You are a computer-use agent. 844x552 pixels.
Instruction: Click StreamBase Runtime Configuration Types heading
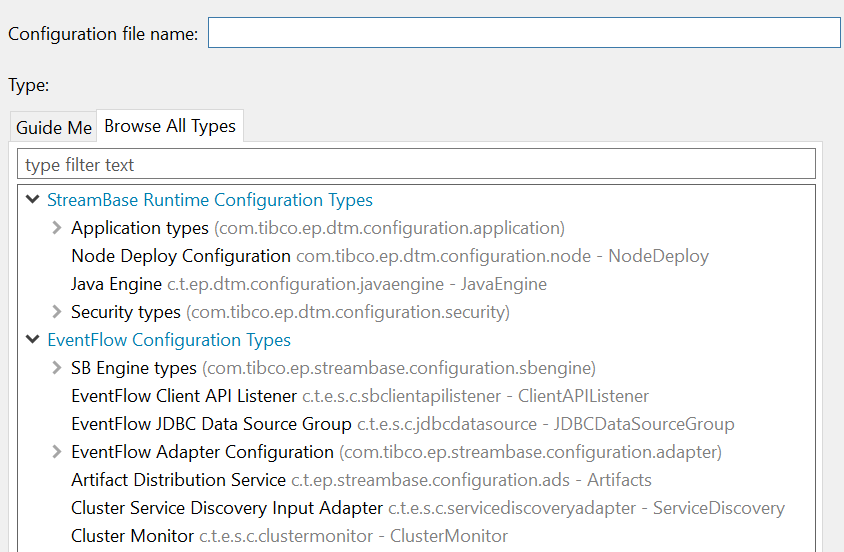[x=210, y=200]
